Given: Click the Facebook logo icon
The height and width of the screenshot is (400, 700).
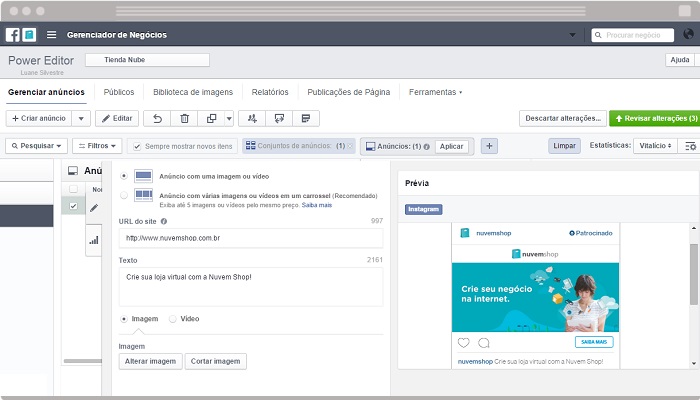Looking at the screenshot, I should point(12,34).
